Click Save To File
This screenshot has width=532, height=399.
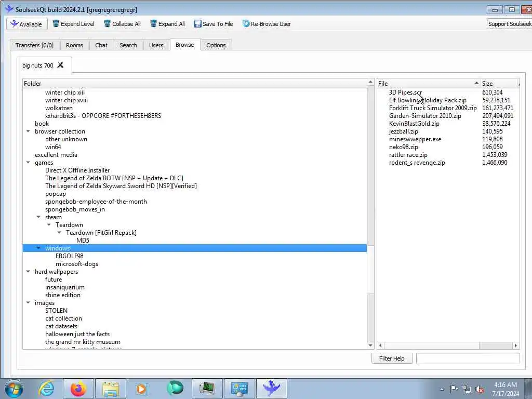click(x=214, y=24)
